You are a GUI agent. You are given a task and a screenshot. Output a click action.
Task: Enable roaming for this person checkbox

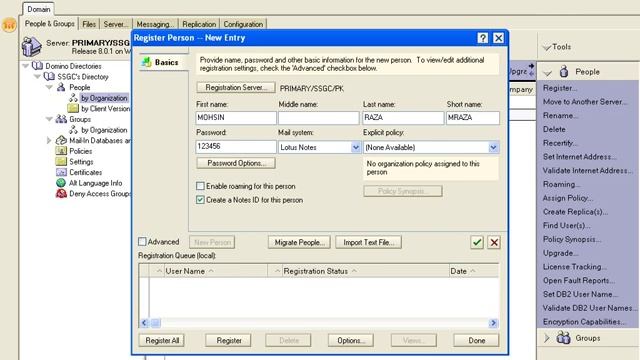click(x=200, y=186)
